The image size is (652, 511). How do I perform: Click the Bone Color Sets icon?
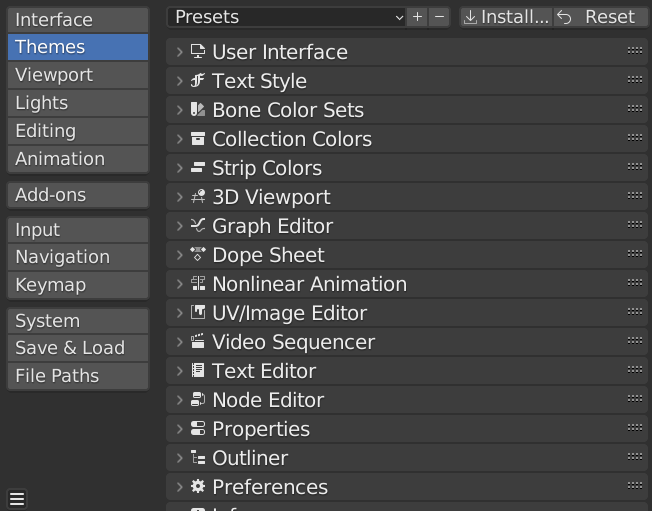(198, 109)
